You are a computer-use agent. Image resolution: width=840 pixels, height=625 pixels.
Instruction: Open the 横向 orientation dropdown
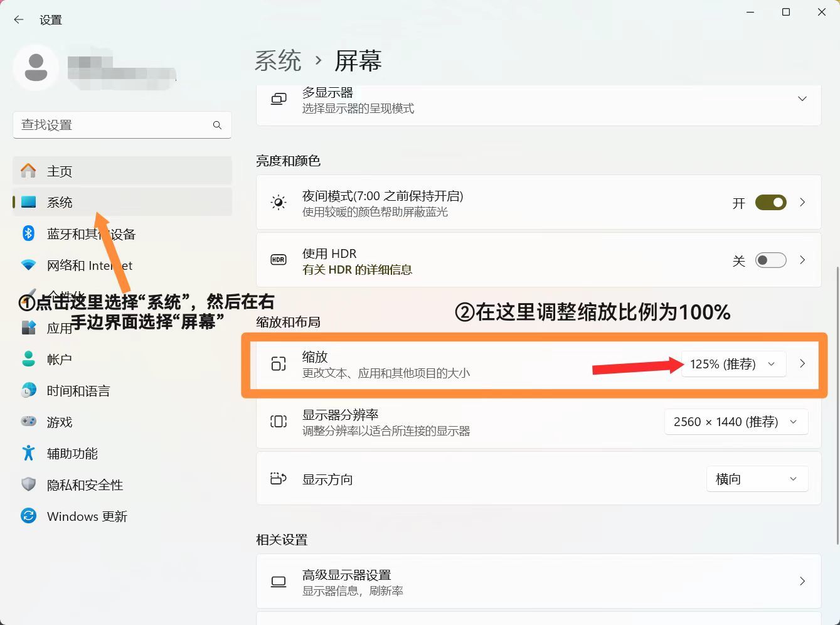(757, 479)
